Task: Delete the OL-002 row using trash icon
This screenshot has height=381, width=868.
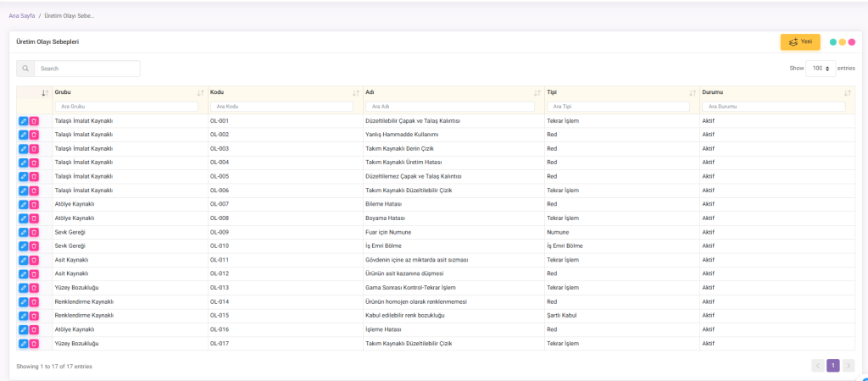Action: [x=34, y=135]
